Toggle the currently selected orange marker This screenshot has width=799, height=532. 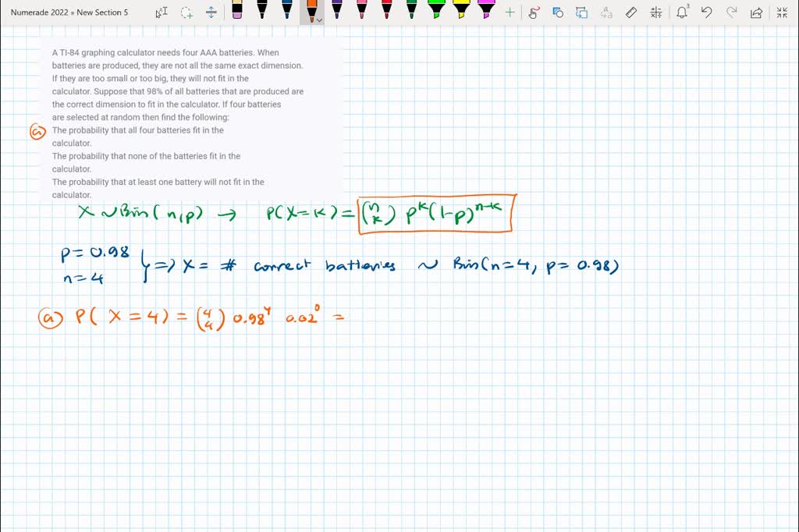click(312, 11)
